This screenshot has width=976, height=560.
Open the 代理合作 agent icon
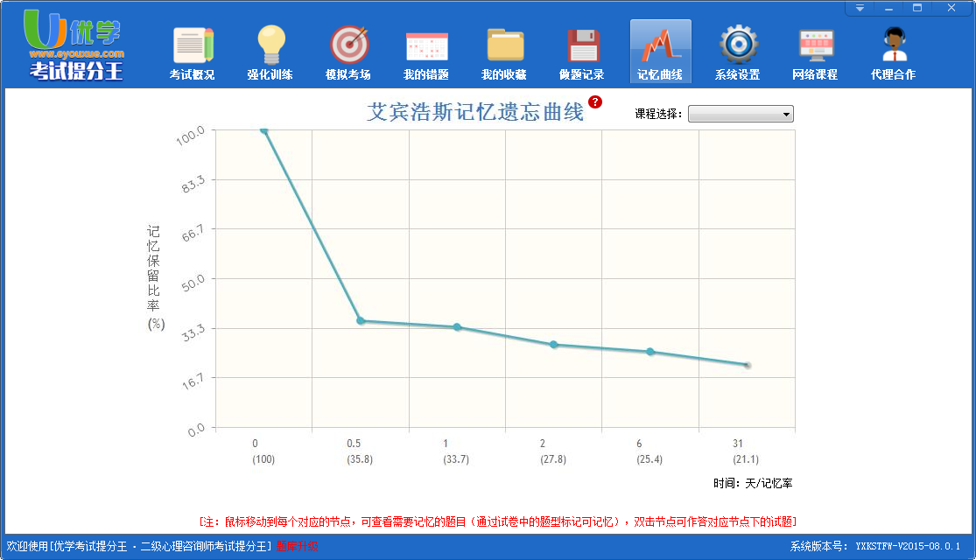(x=894, y=52)
